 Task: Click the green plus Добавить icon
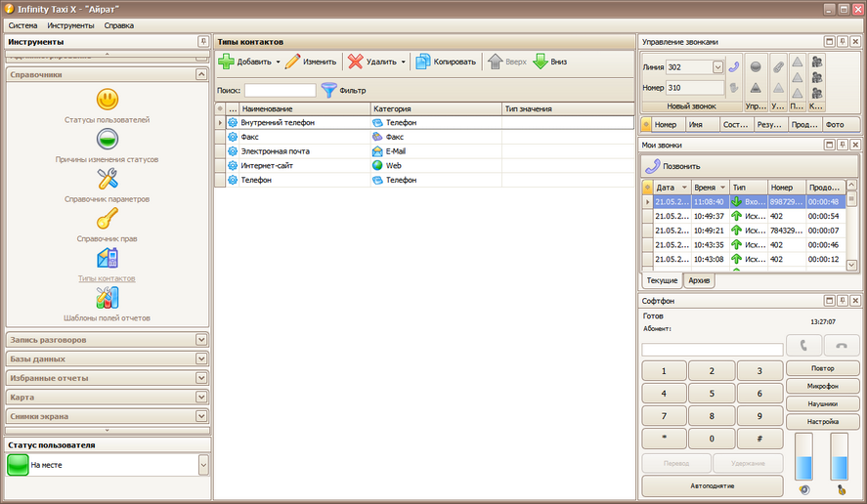point(226,62)
